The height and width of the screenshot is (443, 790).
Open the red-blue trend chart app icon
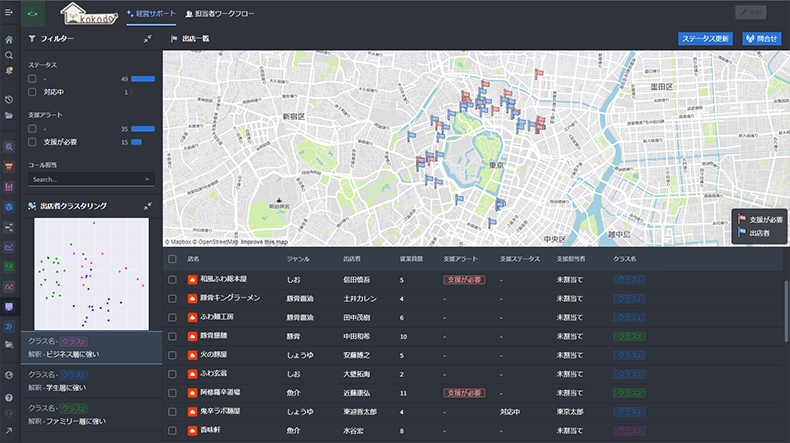[9, 287]
